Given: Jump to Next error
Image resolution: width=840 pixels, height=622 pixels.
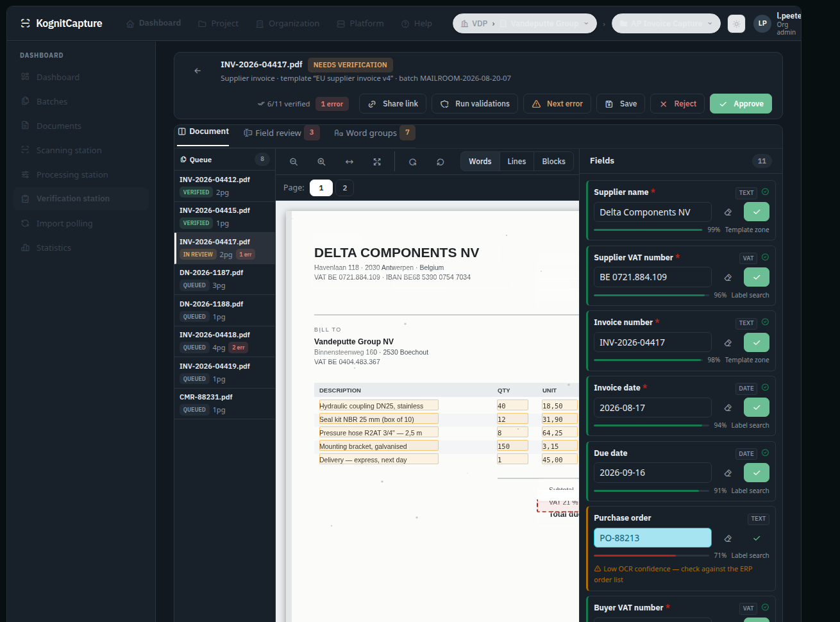Looking at the screenshot, I should coord(557,104).
